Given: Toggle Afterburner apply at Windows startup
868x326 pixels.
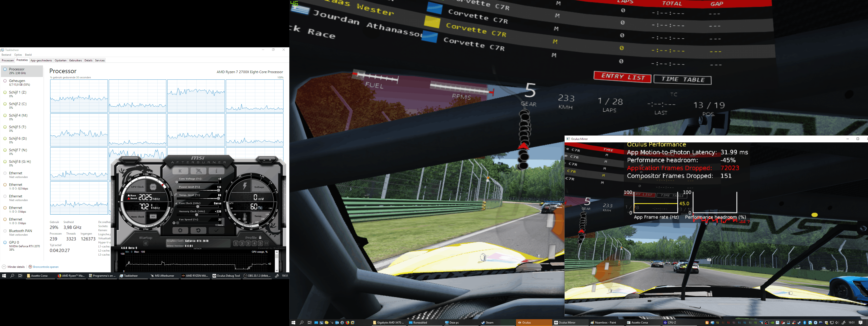Looking at the screenshot, I should (x=146, y=243).
